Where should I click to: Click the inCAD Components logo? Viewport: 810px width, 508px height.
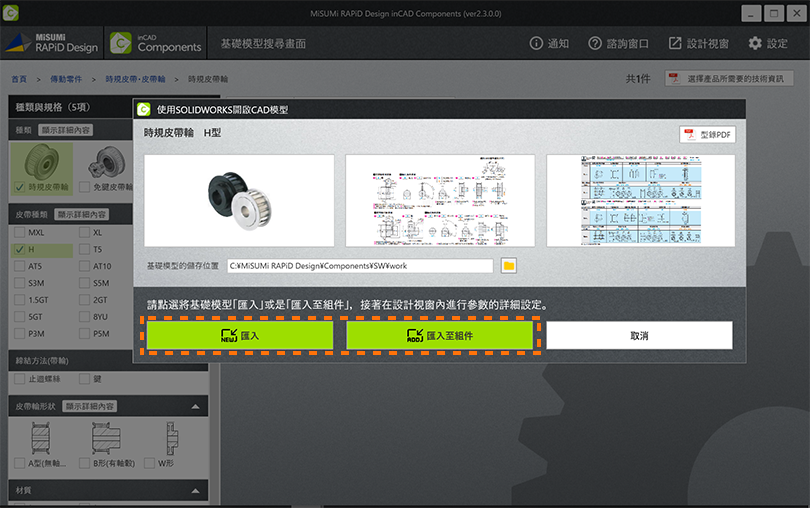click(x=156, y=43)
